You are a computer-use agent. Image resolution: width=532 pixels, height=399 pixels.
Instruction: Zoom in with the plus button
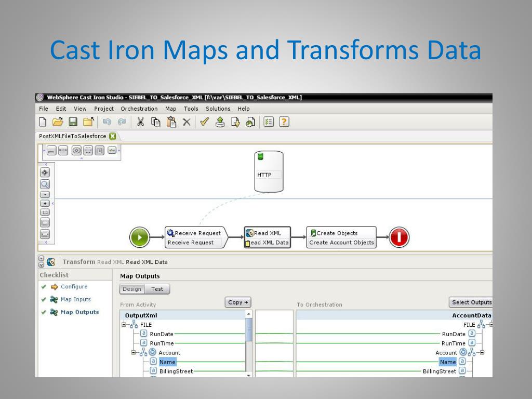click(x=45, y=203)
